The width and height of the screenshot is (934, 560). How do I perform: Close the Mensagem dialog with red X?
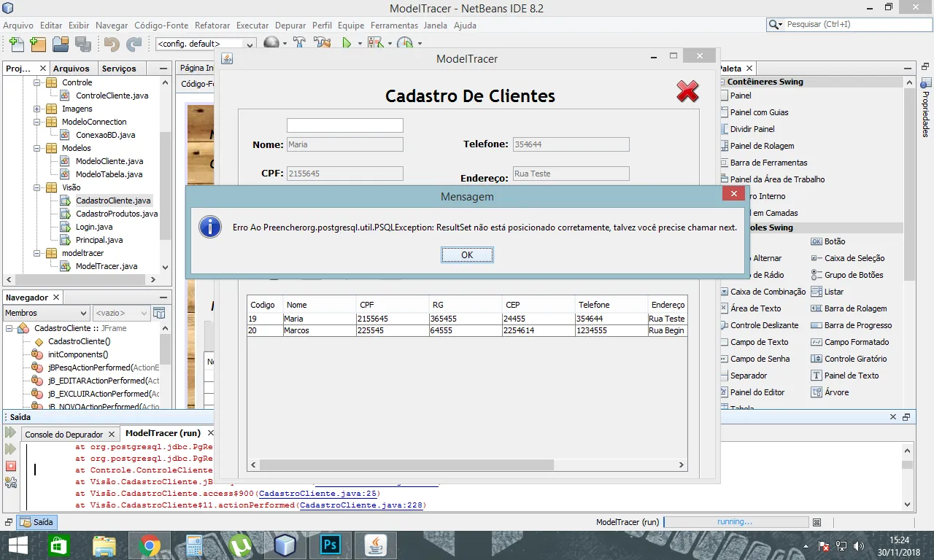[x=733, y=194]
